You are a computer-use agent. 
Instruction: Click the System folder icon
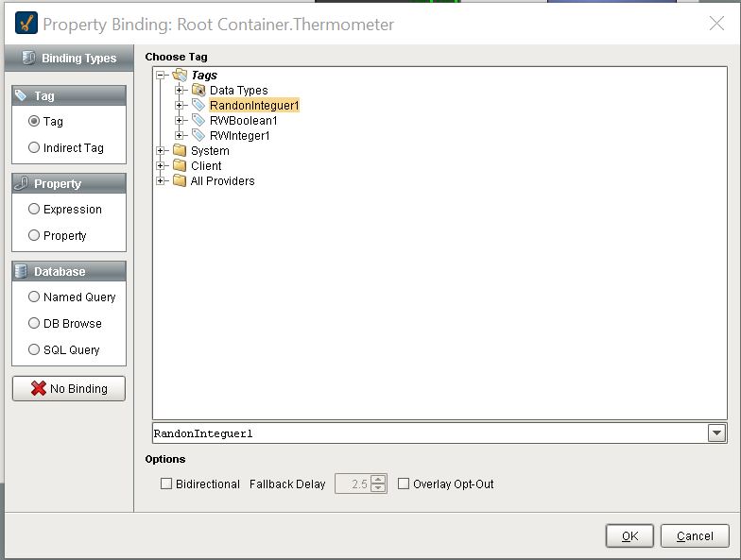[180, 151]
